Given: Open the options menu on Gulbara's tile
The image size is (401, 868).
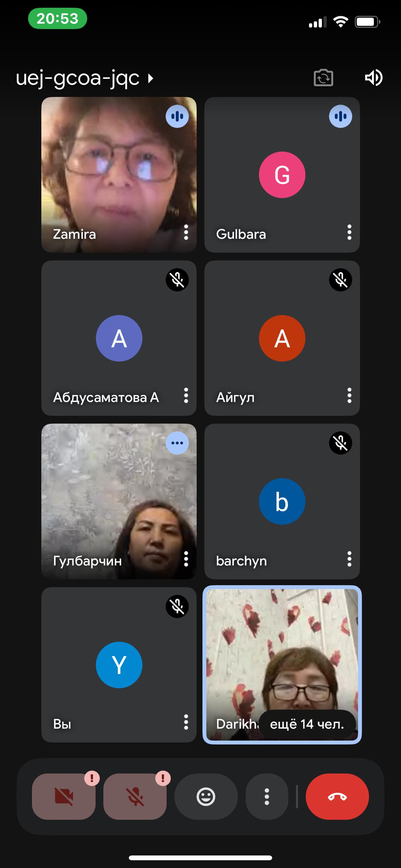Looking at the screenshot, I should 349,233.
